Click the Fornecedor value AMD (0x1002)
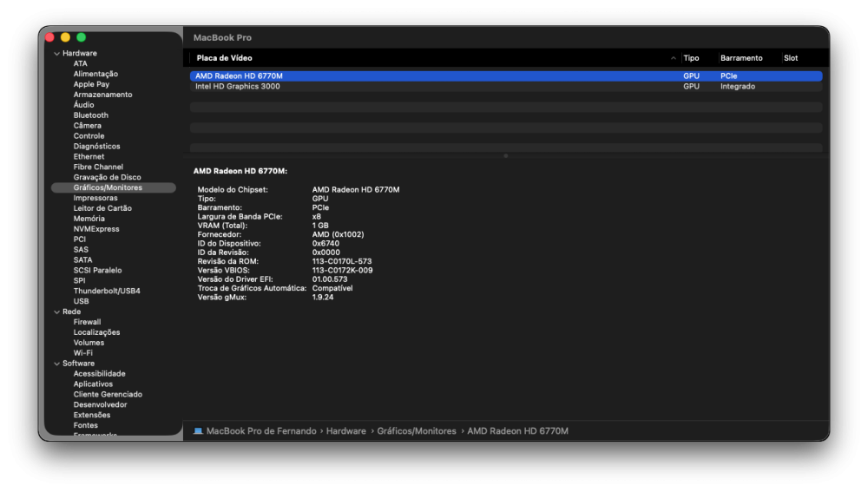The width and height of the screenshot is (868, 492). coord(339,234)
